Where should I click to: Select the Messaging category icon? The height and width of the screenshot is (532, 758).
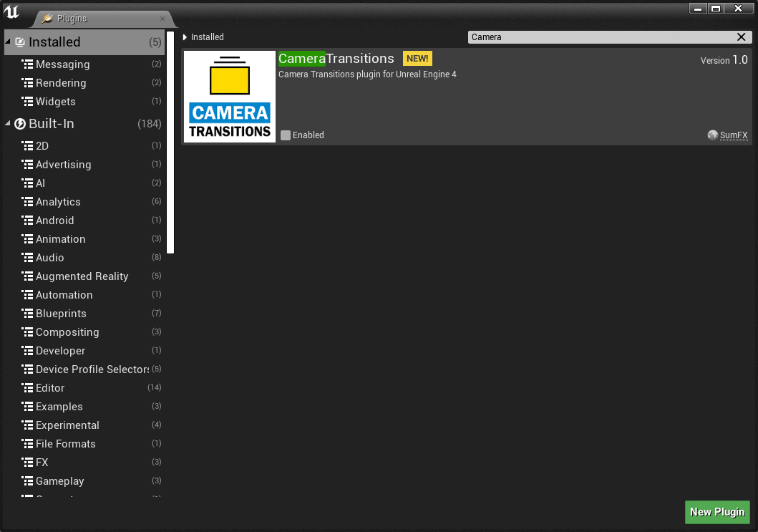pos(29,64)
